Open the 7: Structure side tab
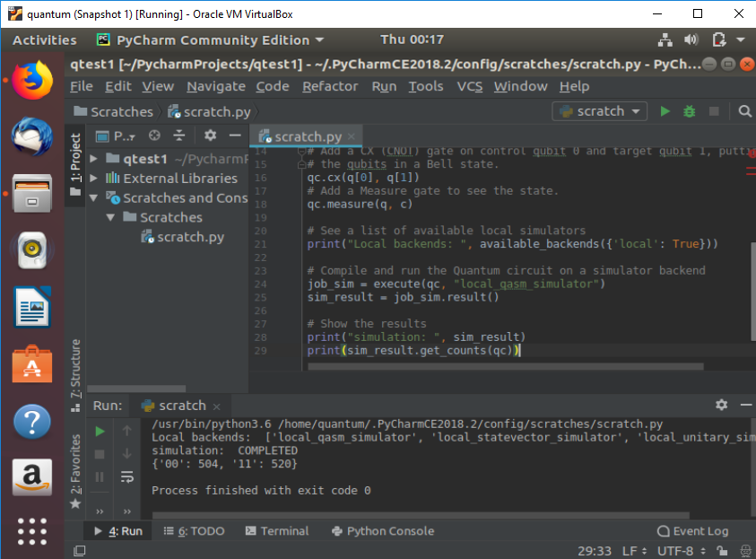The width and height of the screenshot is (756, 559). tap(75, 375)
